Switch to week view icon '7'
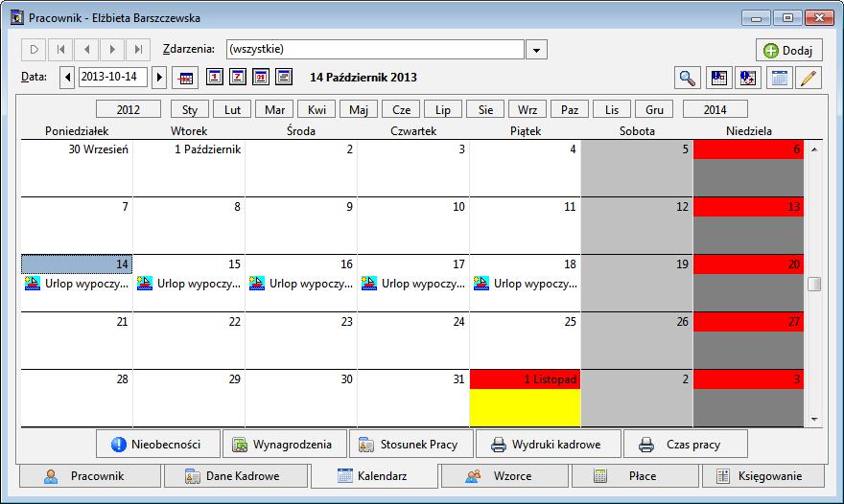The height and width of the screenshot is (504, 844). [238, 77]
